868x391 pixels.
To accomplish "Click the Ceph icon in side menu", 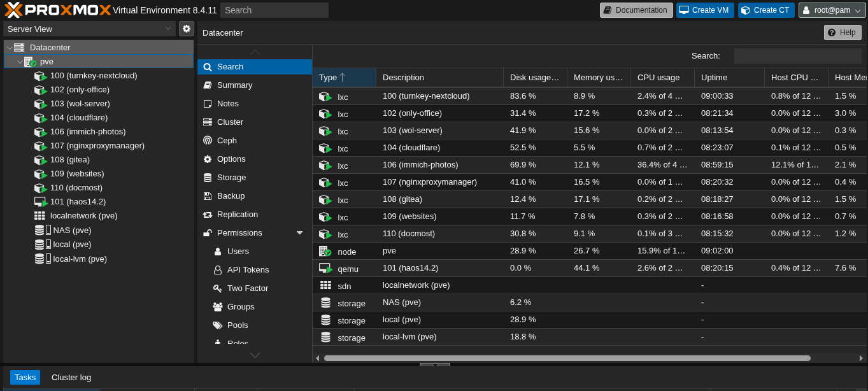I will 208,141.
